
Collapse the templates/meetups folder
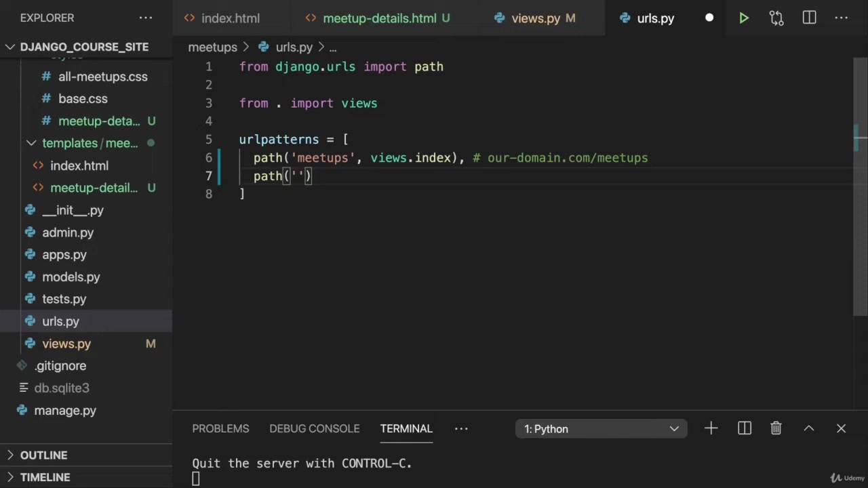pos(31,143)
